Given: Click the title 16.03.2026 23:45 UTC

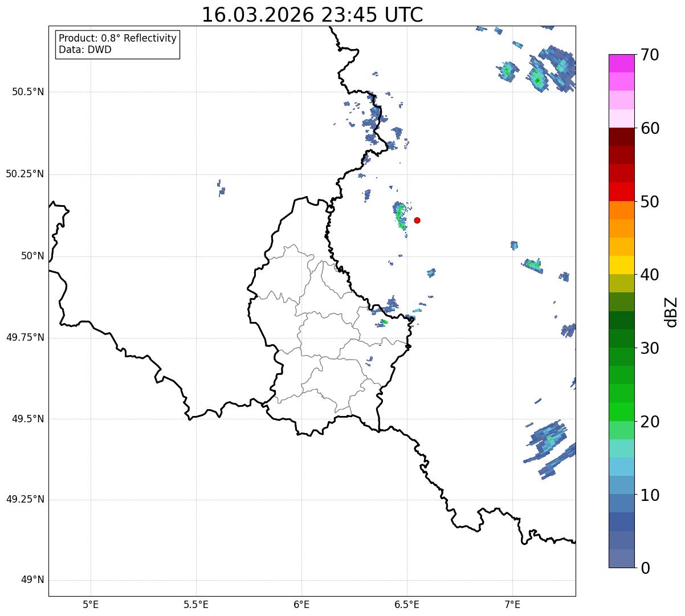Looking at the screenshot, I should coord(312,15).
